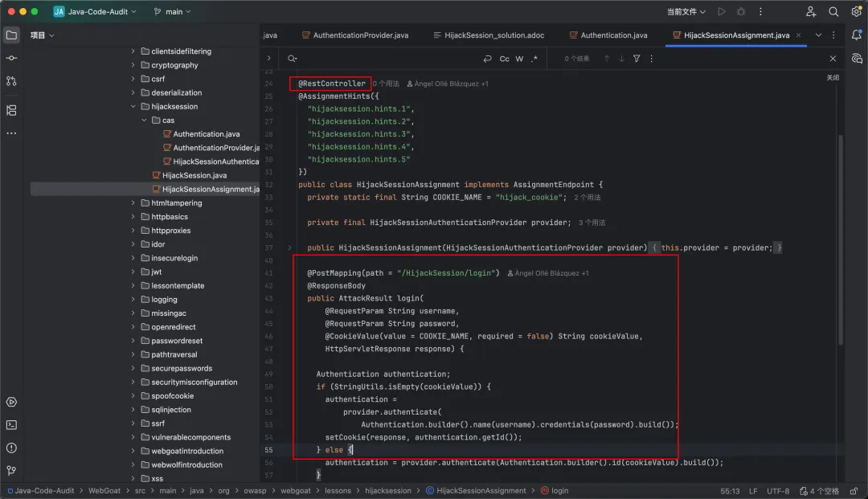Screen dimensions: 868x499
Task: Insert new line icon in find bar
Action: (487, 59)
